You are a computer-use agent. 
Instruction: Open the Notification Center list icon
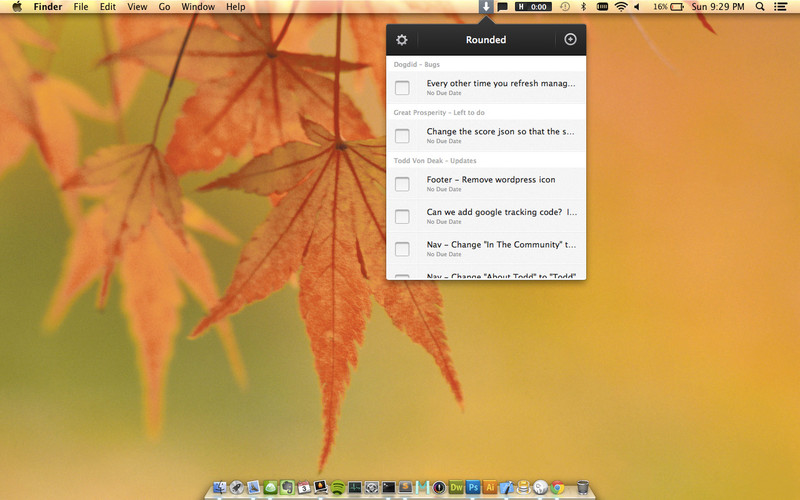tap(780, 7)
